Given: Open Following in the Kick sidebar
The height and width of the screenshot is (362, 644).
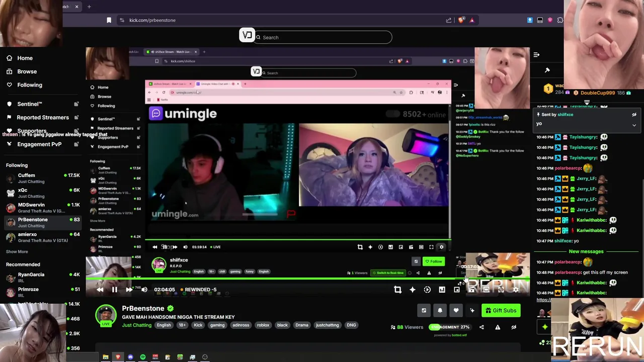Looking at the screenshot, I should (x=30, y=85).
